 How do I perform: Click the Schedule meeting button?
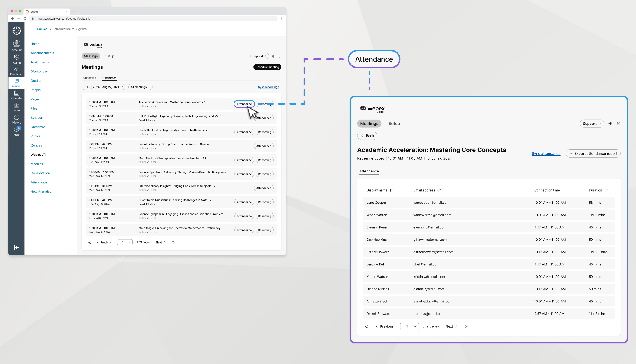pyautogui.click(x=267, y=67)
